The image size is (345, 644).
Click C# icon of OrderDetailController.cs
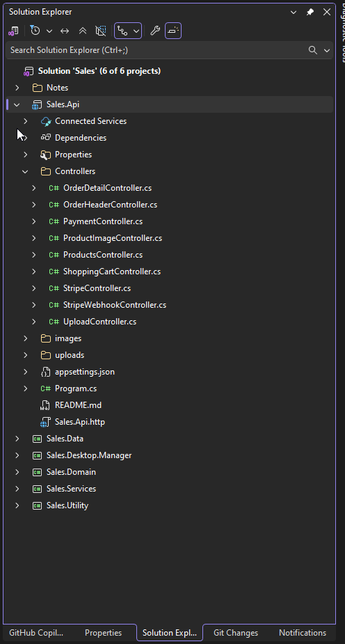tap(54, 188)
